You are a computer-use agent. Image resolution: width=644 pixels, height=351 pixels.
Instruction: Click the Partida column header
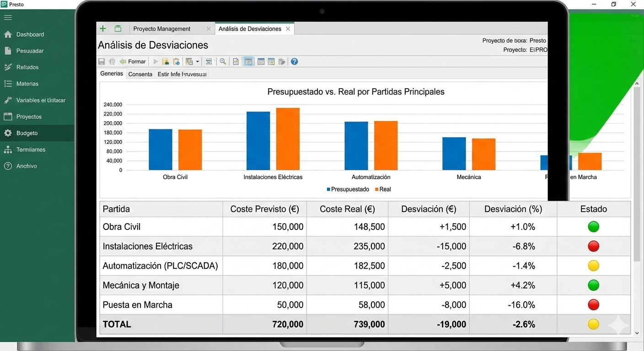click(x=161, y=209)
